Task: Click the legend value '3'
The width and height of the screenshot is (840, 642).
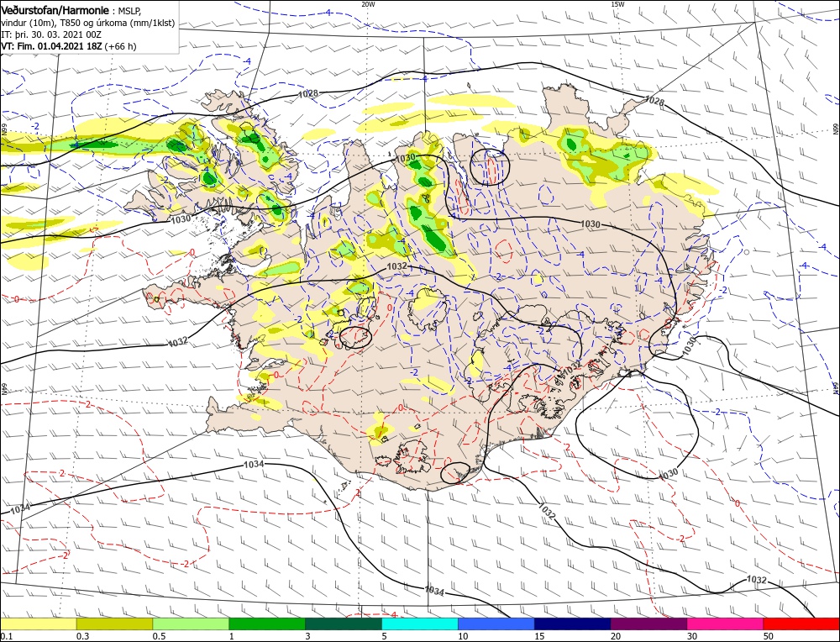Action: (308, 636)
